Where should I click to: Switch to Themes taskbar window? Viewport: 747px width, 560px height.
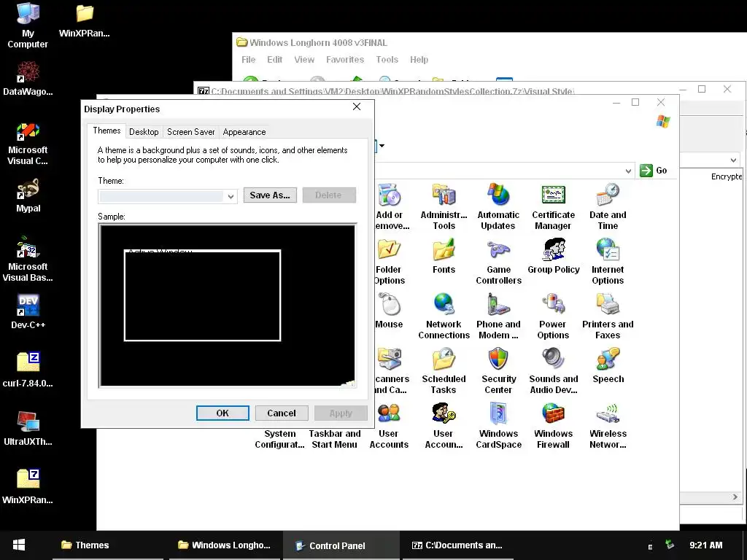(x=108, y=545)
